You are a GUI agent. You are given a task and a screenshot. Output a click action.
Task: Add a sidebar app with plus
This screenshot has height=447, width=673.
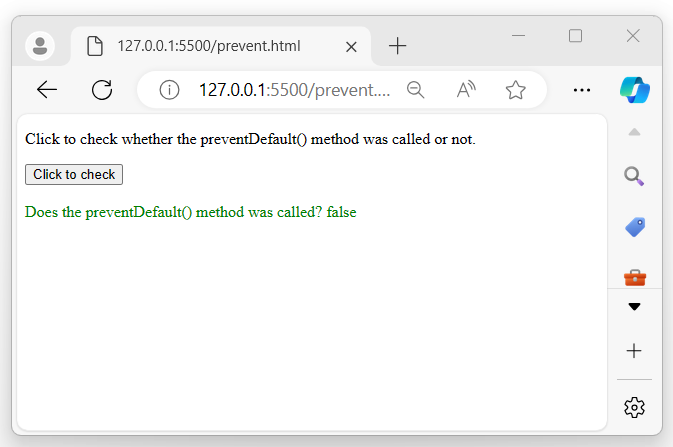coord(634,351)
